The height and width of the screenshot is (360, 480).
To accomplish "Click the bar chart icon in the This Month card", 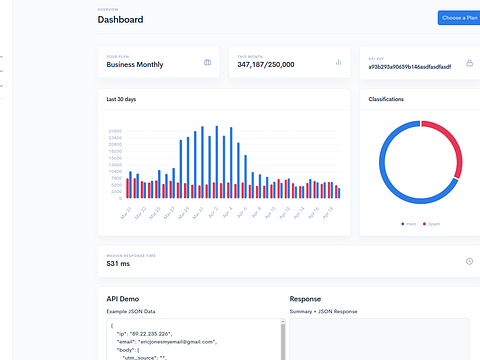I will pyautogui.click(x=338, y=62).
